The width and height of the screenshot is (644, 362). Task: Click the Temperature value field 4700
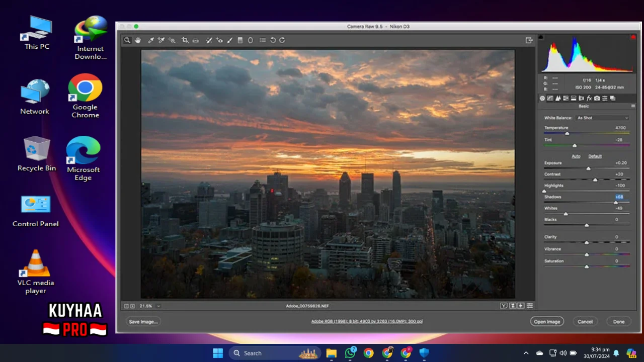pyautogui.click(x=620, y=128)
